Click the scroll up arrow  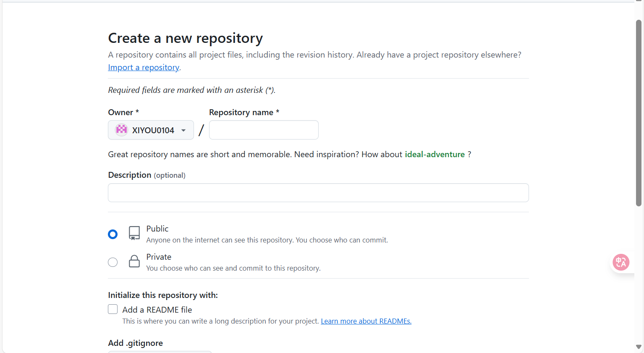pyautogui.click(x=639, y=1)
